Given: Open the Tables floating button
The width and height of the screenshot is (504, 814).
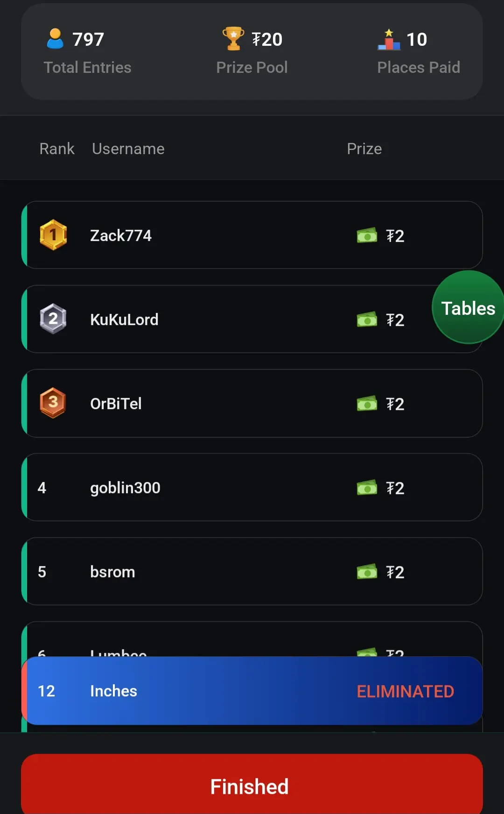Looking at the screenshot, I should point(468,308).
